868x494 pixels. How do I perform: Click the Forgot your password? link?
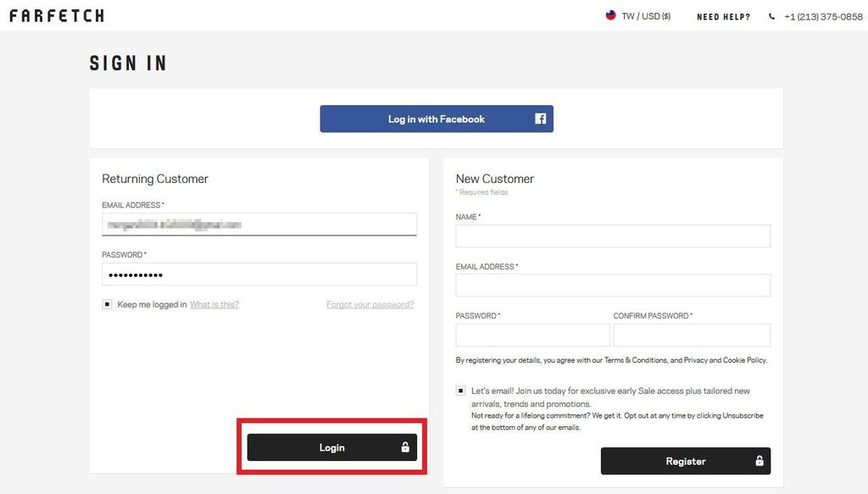tap(370, 304)
